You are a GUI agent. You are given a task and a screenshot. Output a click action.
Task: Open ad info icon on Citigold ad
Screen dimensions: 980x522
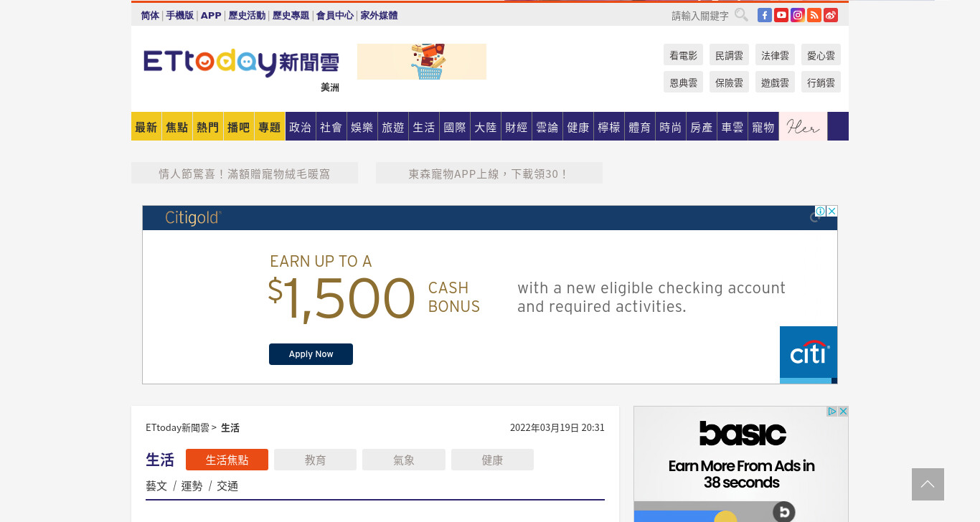(821, 211)
